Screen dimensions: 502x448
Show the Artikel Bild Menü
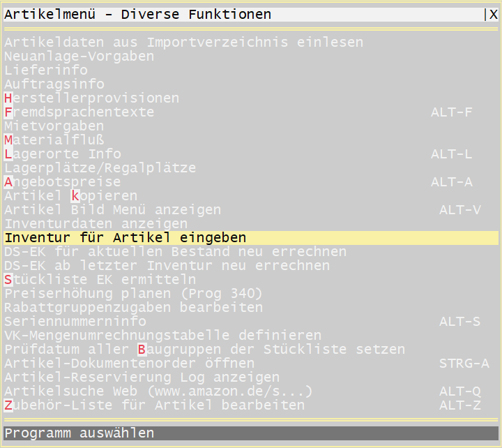113,210
